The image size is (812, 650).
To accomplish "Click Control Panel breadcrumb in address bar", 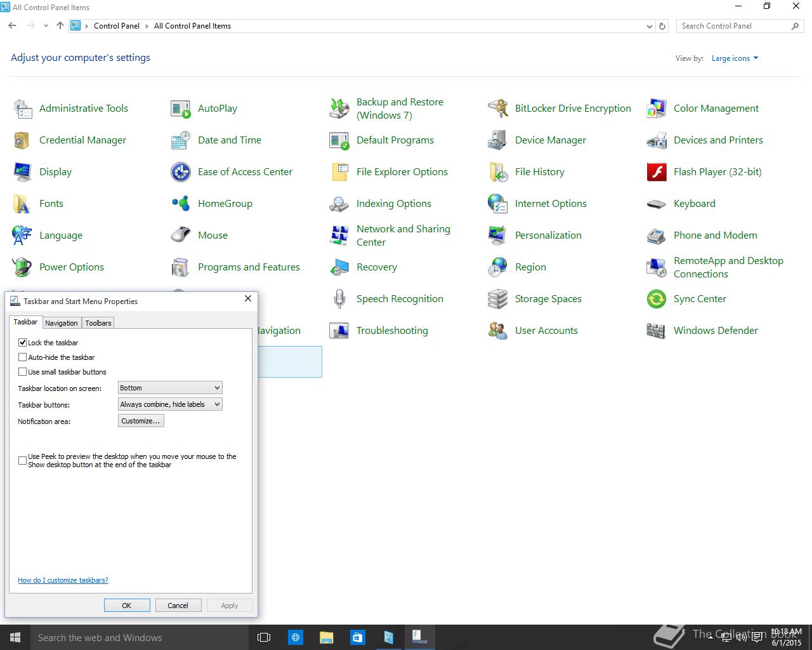I will (x=117, y=26).
